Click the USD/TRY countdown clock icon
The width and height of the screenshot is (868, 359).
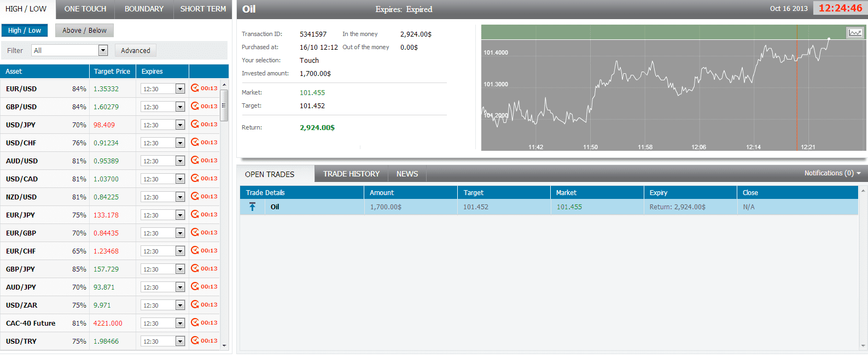[195, 340]
